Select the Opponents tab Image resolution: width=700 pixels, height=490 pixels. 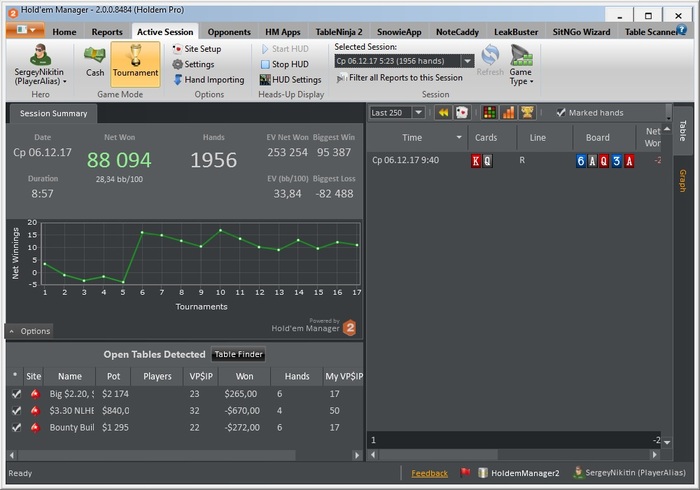(229, 32)
